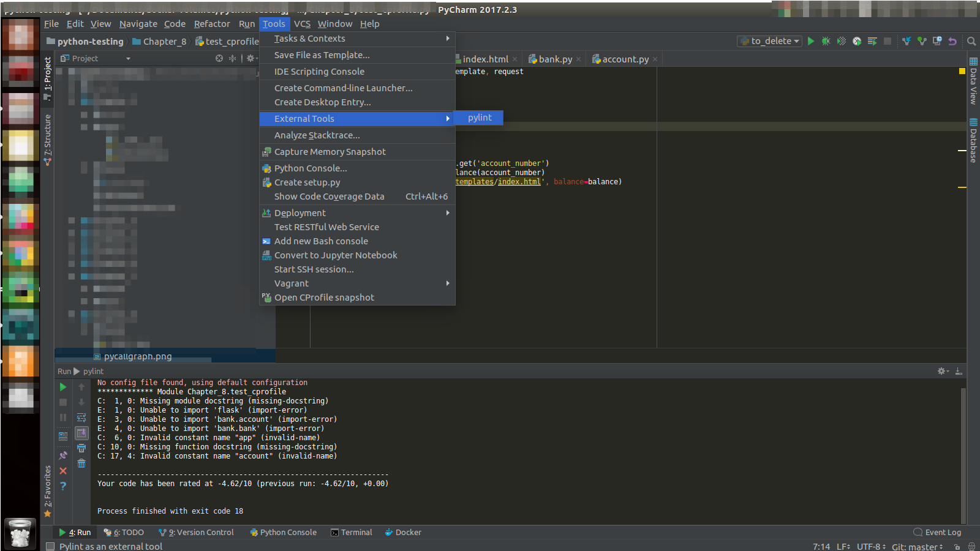Open the Refactor menu
The width and height of the screenshot is (980, 551).
tap(212, 24)
